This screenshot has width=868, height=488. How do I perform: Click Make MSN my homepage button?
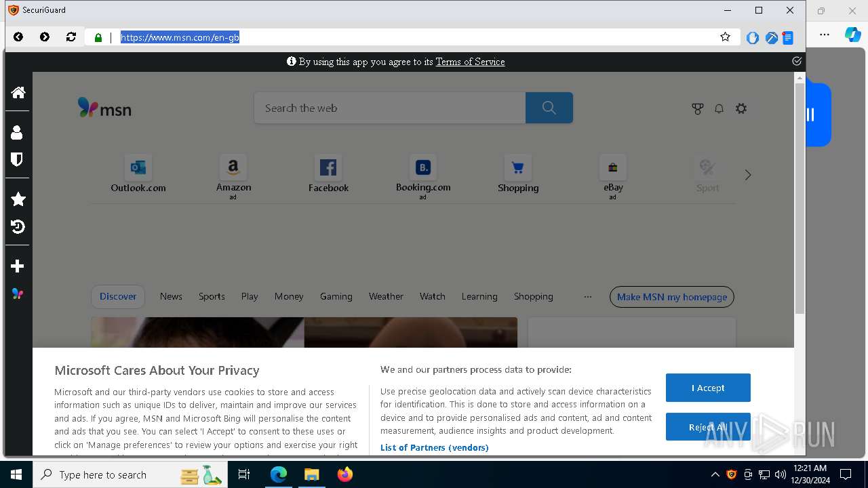coord(672,297)
